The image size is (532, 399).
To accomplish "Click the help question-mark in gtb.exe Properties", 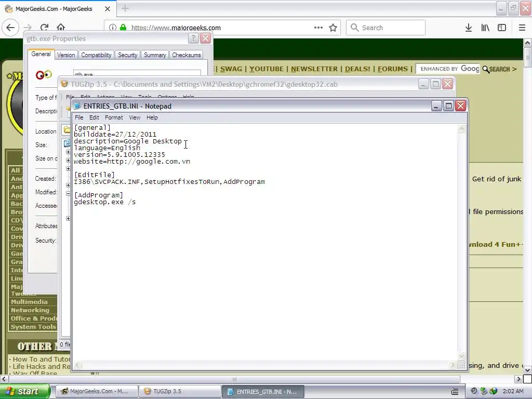I will pos(193,38).
